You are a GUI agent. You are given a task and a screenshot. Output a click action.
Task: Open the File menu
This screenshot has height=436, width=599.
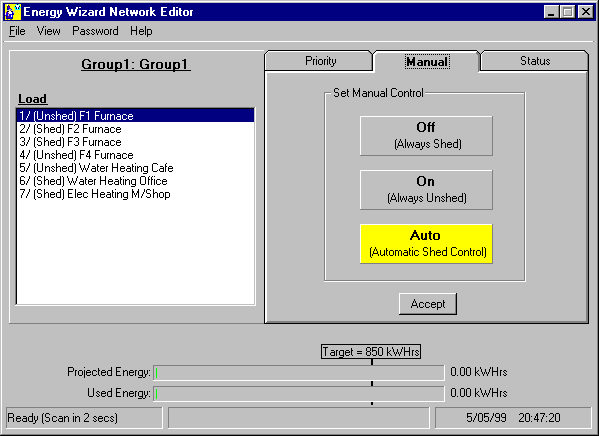click(17, 31)
